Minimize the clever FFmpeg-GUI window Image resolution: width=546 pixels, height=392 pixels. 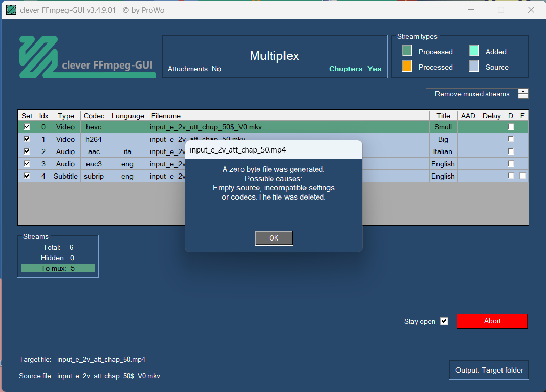pos(471,10)
